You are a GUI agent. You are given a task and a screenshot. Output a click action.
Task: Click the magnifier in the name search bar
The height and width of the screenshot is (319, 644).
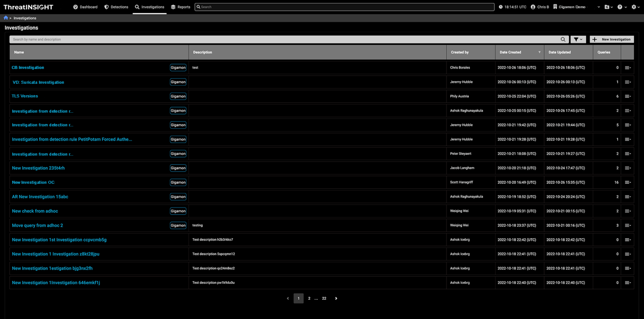pyautogui.click(x=563, y=39)
